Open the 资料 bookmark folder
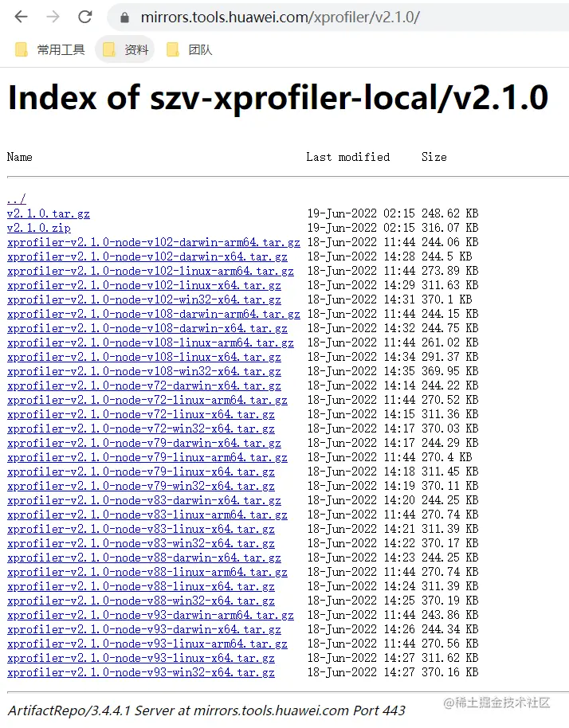Screen dimensions: 569x728 click(125, 49)
